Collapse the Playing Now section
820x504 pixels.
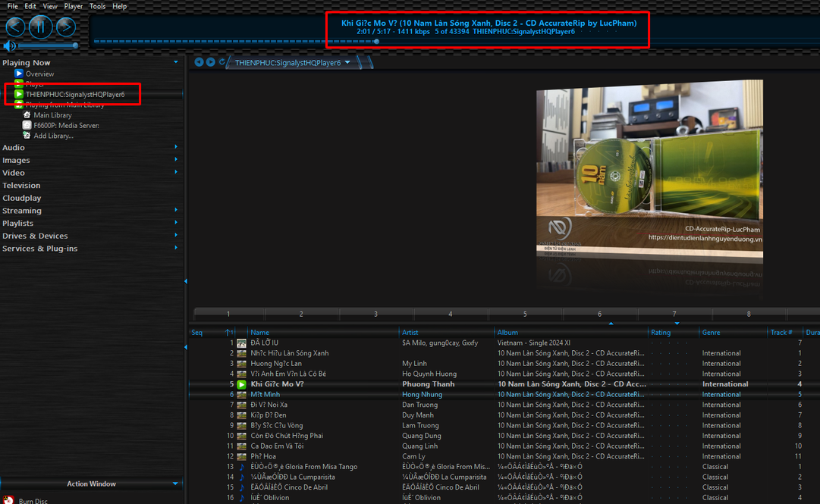[176, 62]
